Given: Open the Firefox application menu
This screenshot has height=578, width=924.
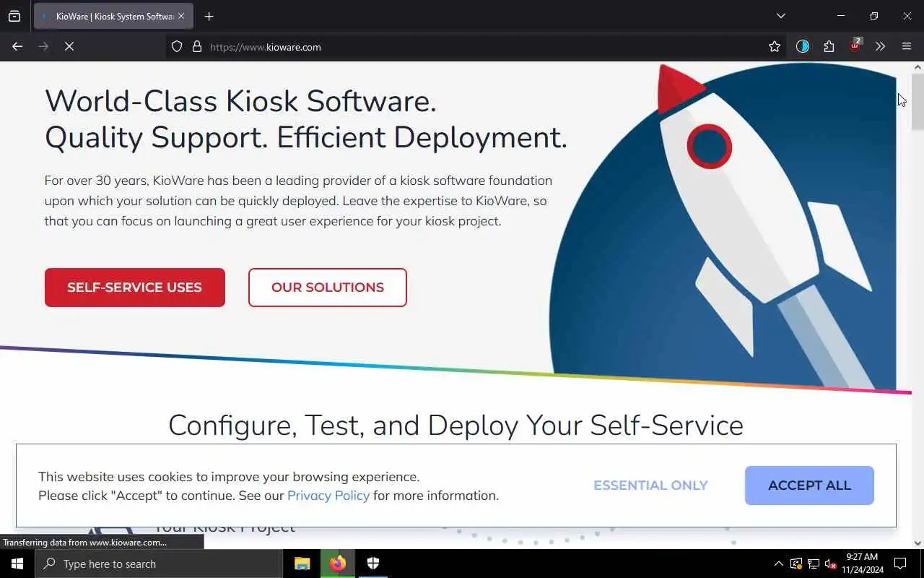Looking at the screenshot, I should tap(907, 46).
